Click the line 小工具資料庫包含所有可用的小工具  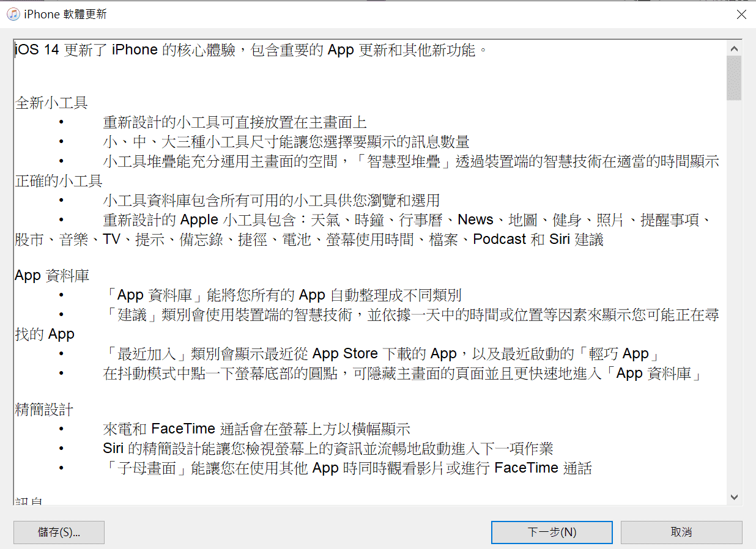click(x=272, y=201)
